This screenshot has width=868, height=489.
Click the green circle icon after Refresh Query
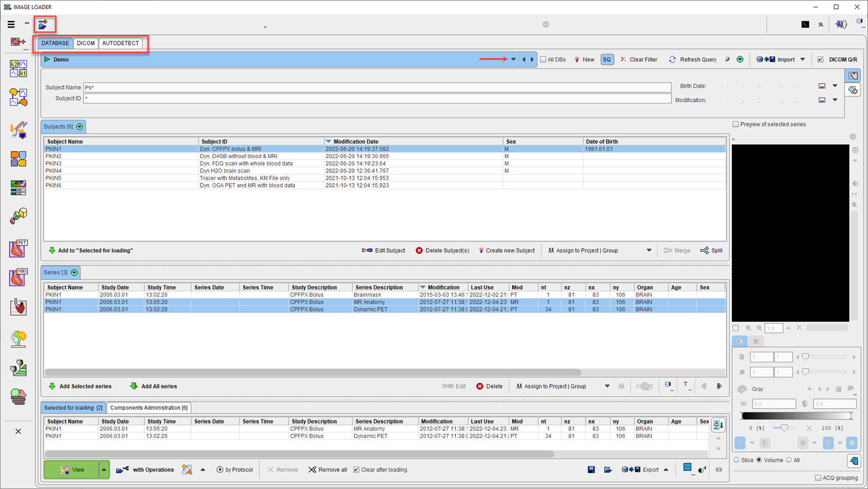tap(740, 59)
